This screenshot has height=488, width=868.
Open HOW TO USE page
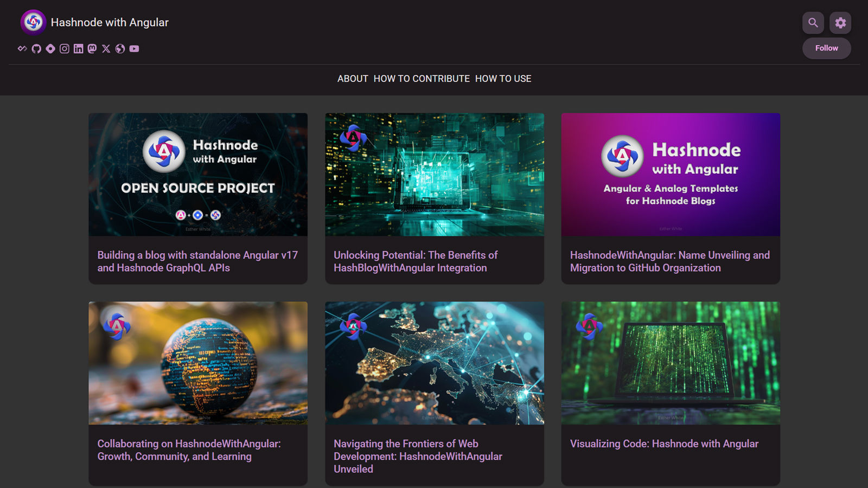coord(503,79)
